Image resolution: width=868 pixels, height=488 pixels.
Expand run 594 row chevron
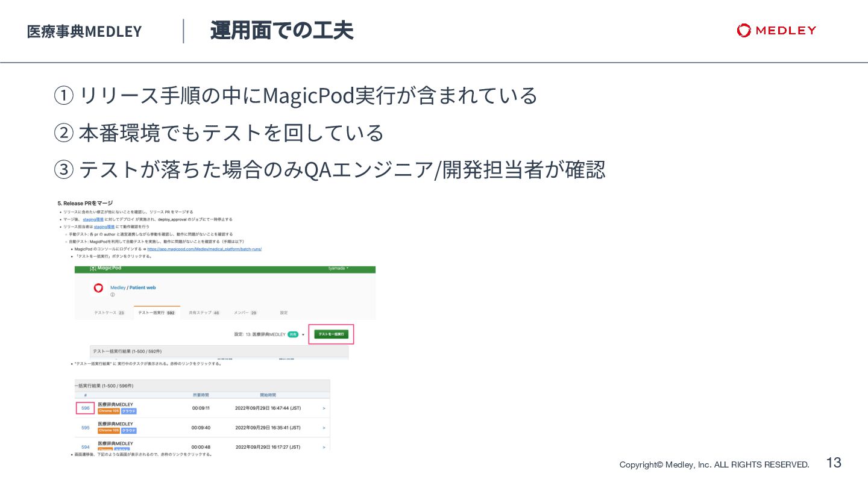324,447
